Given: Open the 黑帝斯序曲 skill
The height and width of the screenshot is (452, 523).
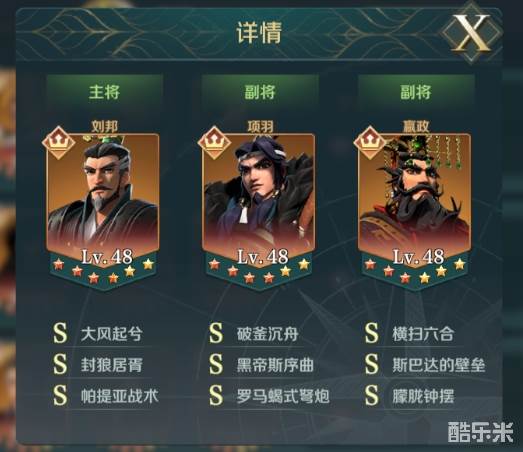Looking at the screenshot, I should (276, 365).
